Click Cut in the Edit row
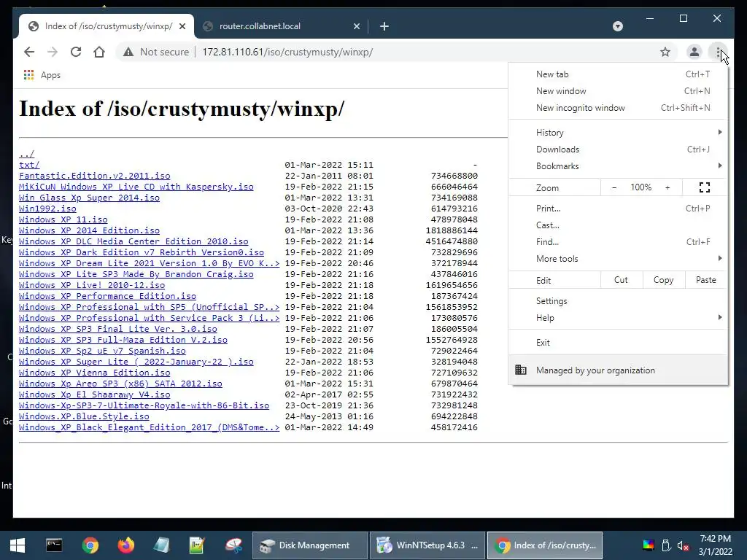This screenshot has width=747, height=560. 621,280
